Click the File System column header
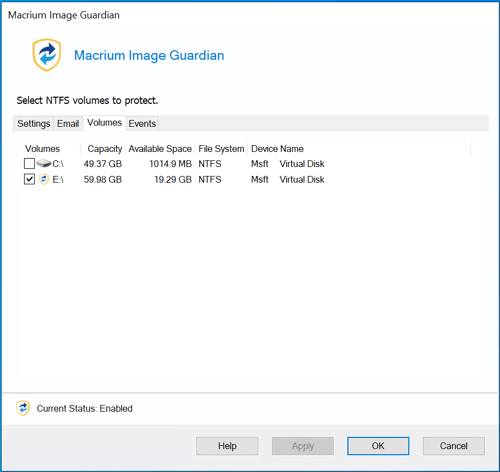 (221, 149)
